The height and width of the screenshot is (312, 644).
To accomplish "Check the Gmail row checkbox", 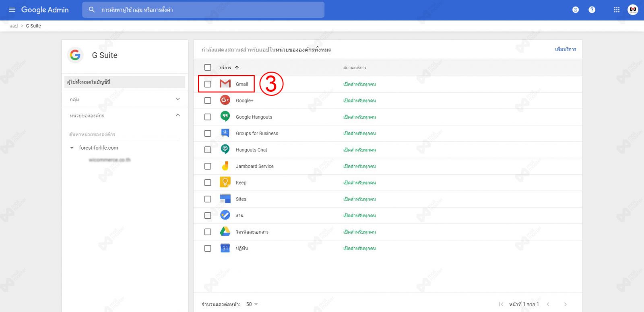I will pos(208,84).
